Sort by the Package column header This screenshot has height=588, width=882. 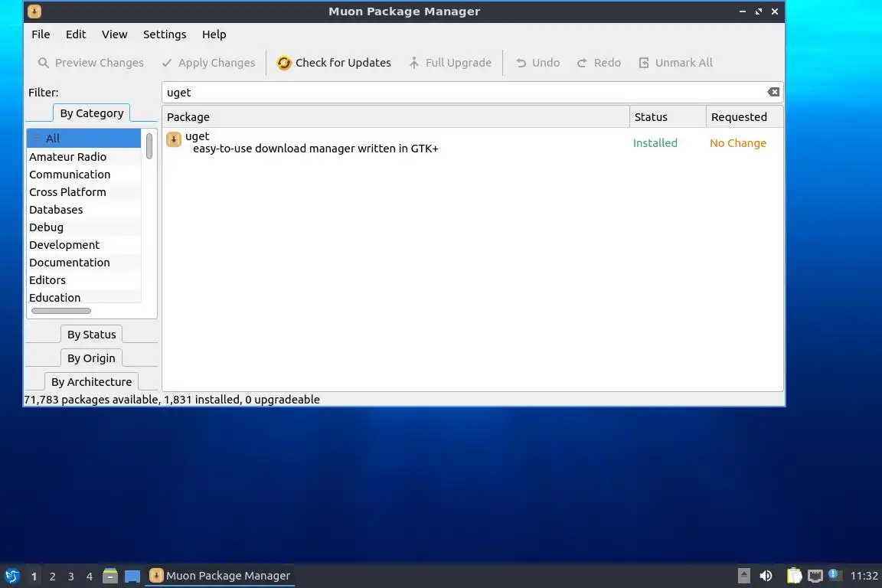click(x=396, y=117)
